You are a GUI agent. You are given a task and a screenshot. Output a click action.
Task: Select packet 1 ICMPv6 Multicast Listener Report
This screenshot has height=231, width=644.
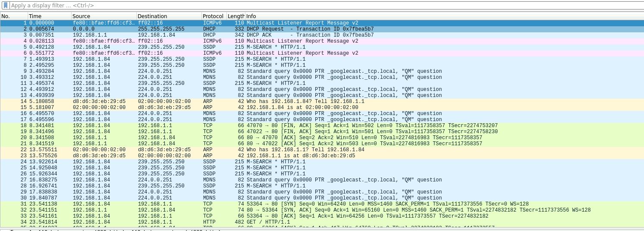click(x=322, y=23)
